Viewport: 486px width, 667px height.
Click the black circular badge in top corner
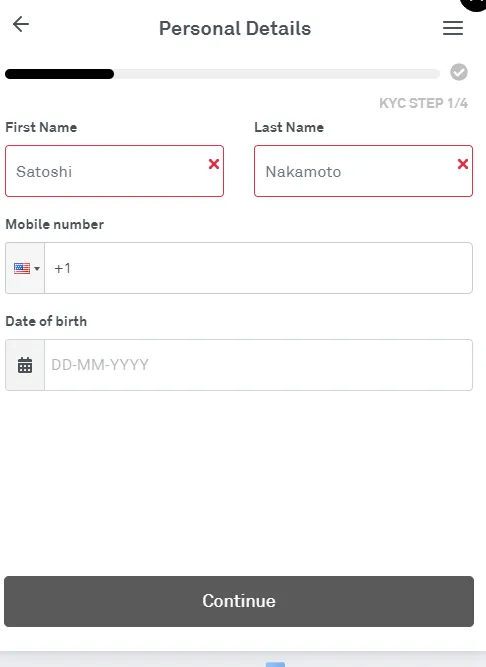(474, 4)
